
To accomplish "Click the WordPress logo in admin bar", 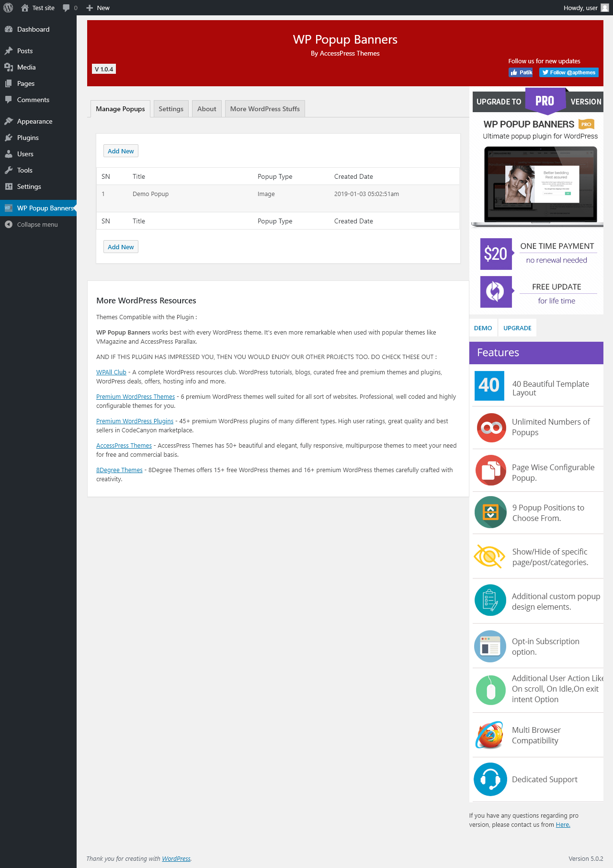I will click(x=8, y=8).
